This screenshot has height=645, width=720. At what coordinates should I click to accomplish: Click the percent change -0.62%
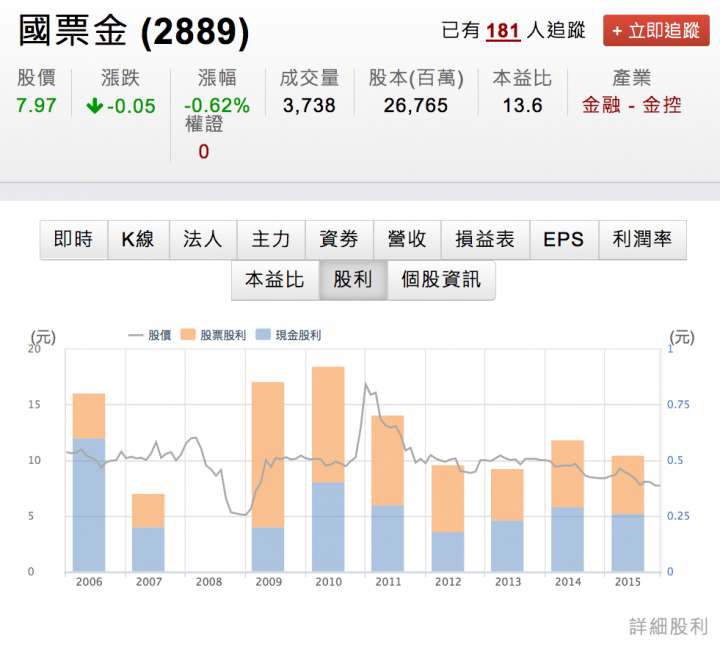(217, 106)
